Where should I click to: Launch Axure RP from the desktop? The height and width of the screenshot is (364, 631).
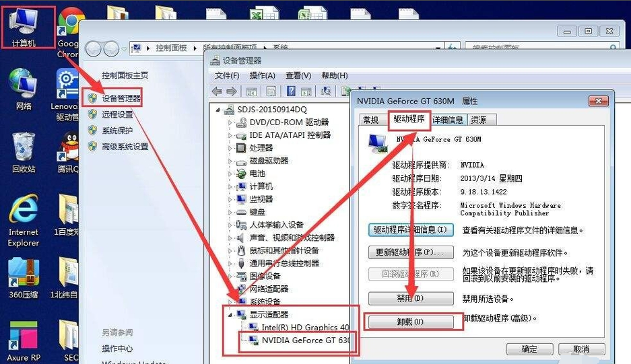click(x=24, y=340)
